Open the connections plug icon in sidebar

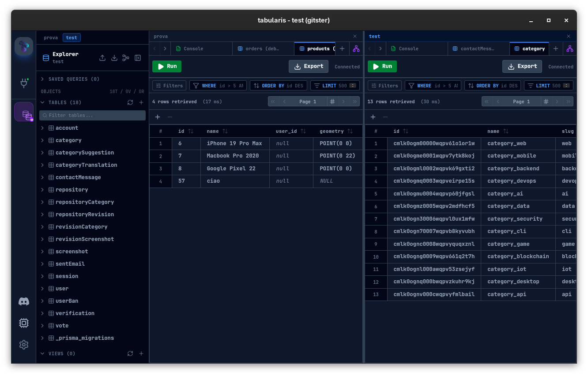click(x=24, y=83)
